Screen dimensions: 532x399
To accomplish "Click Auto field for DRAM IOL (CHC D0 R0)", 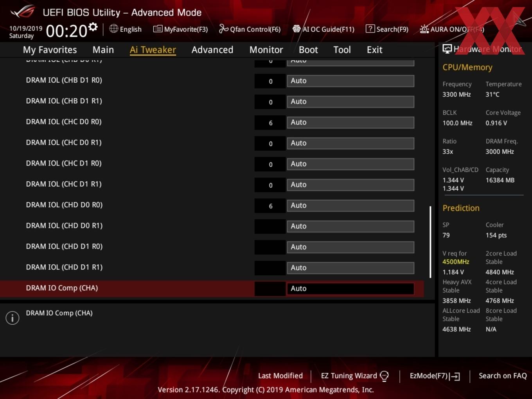I will (350, 122).
